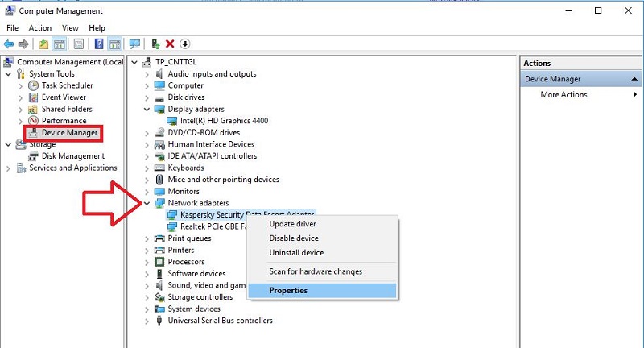Click the Printers icon

(159, 251)
